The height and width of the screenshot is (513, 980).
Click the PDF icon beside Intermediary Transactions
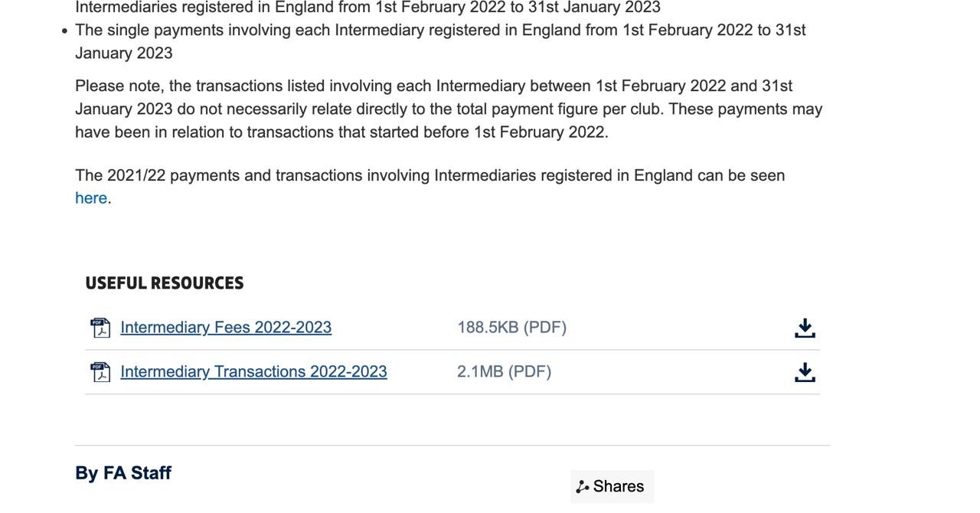[x=100, y=372]
